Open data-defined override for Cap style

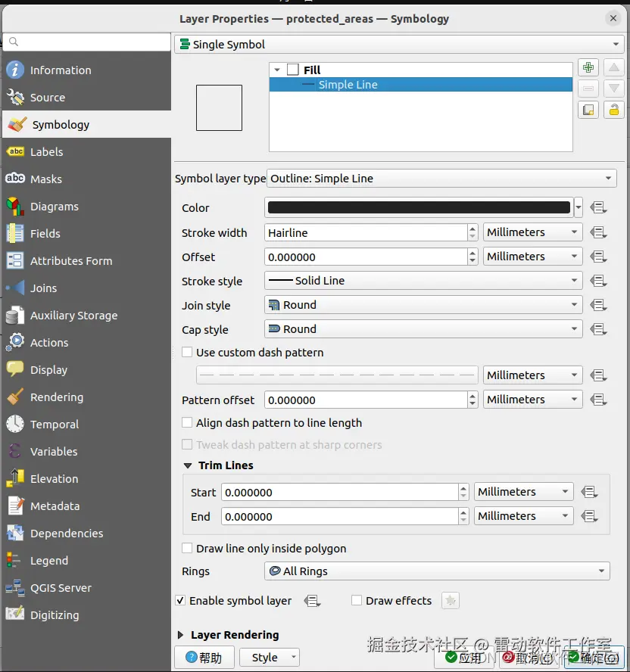[598, 330]
